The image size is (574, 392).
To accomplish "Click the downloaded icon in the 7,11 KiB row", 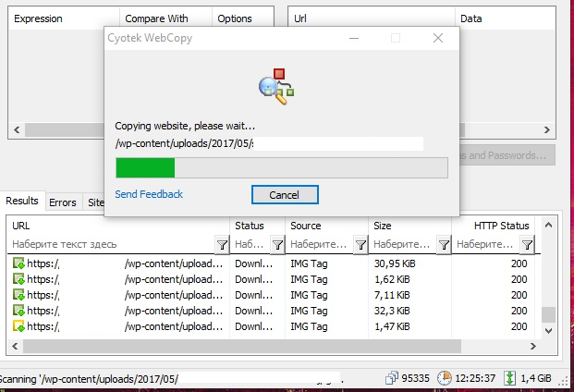I will pos(18,295).
